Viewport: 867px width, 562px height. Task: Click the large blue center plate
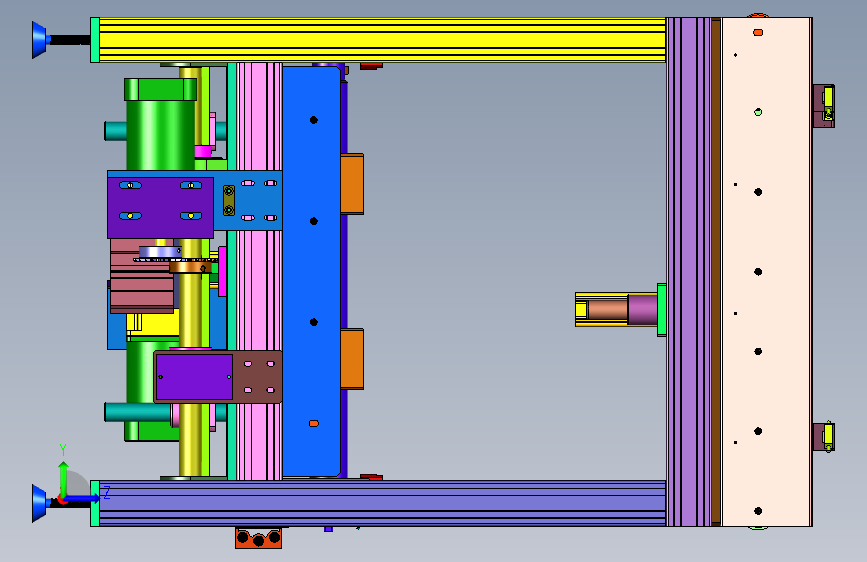pos(311,271)
